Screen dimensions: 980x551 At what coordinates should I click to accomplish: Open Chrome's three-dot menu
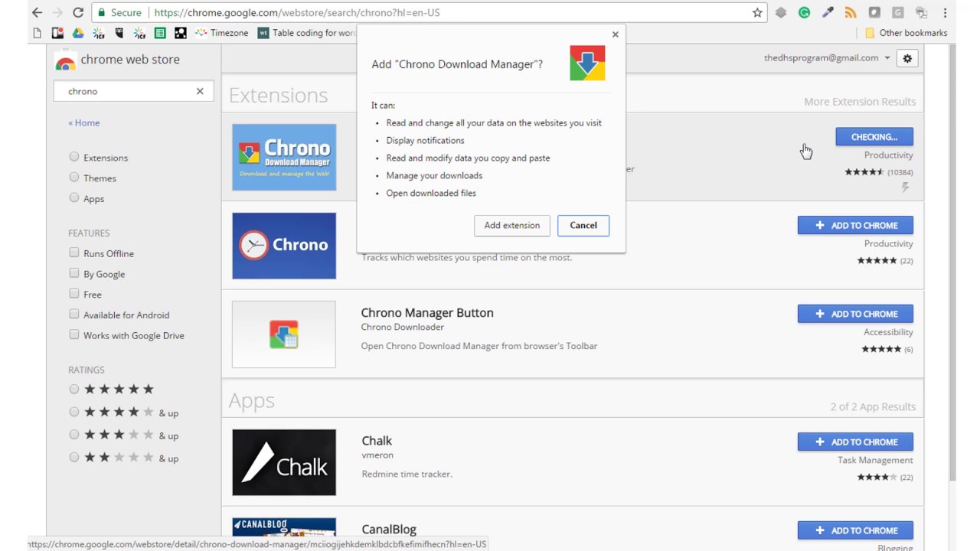(x=946, y=12)
